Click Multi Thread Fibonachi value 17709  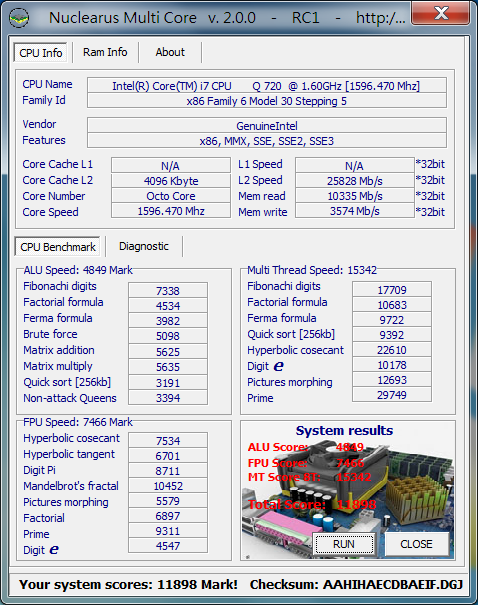click(392, 289)
